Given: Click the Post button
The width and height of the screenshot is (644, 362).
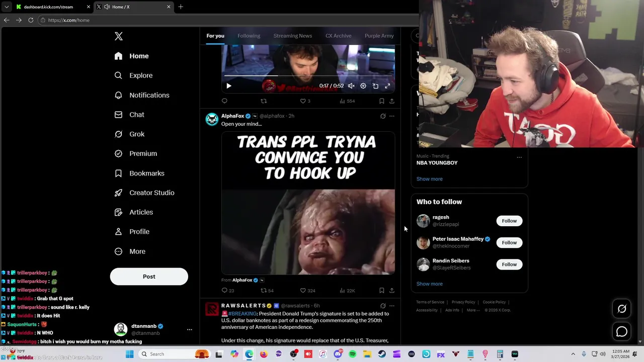Looking at the screenshot, I should coord(149,277).
